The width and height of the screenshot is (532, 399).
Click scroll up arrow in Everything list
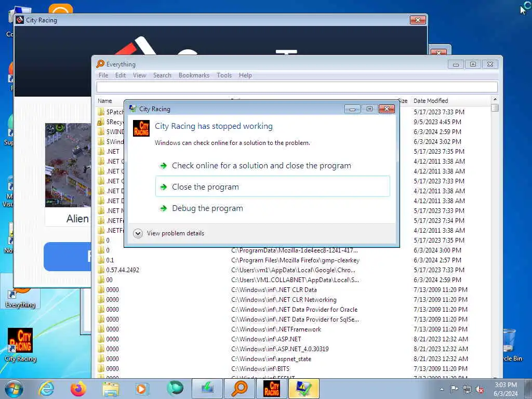pos(495,99)
